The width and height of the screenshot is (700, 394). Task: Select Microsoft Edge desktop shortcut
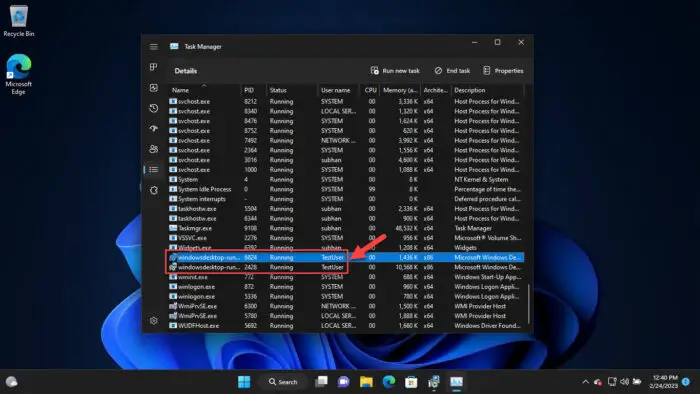coord(19,74)
